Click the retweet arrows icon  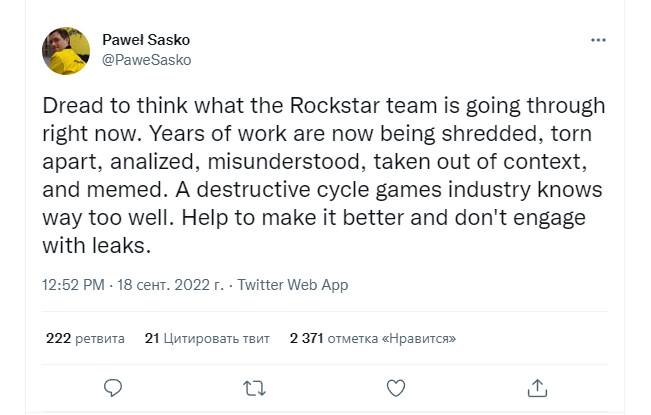pos(255,387)
